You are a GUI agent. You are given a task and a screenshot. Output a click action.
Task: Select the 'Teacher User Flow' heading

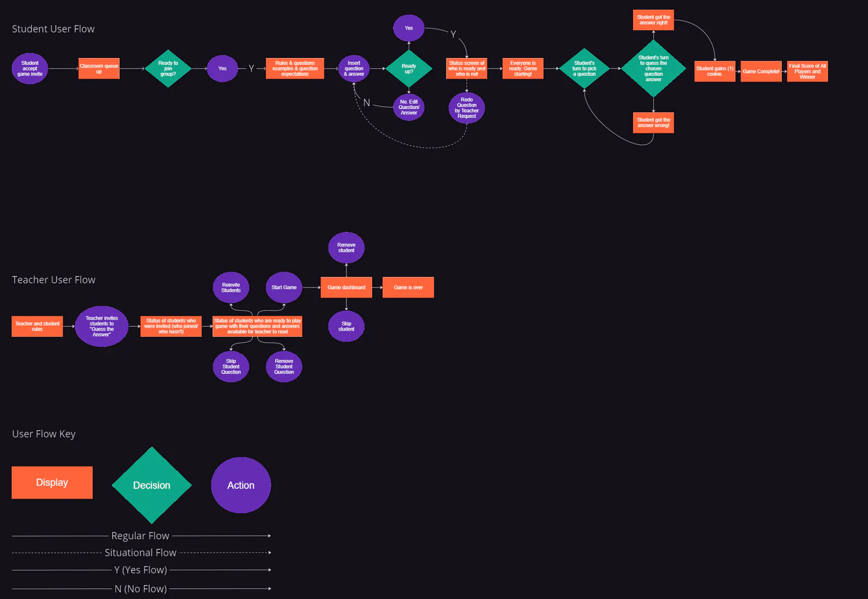pyautogui.click(x=54, y=279)
